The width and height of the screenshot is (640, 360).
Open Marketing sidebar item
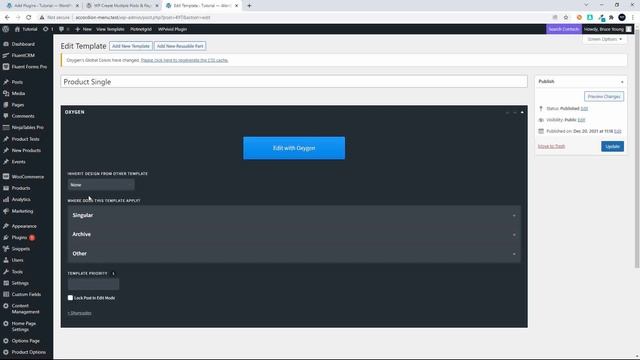pos(22,211)
